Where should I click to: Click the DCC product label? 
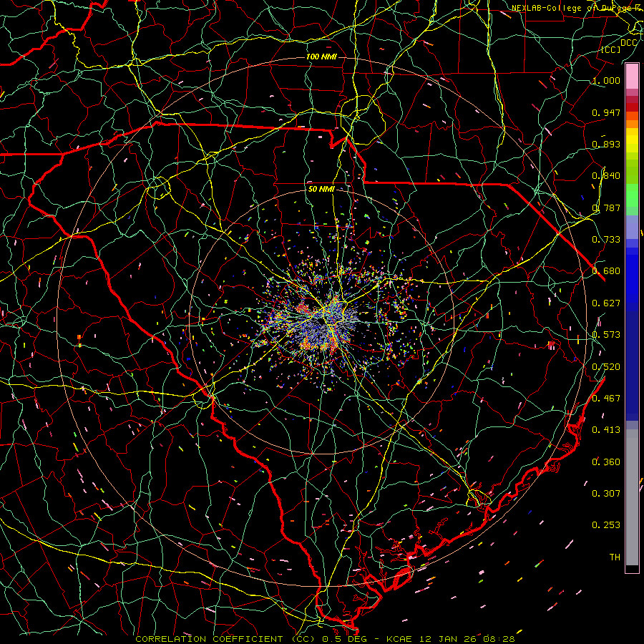point(628,43)
